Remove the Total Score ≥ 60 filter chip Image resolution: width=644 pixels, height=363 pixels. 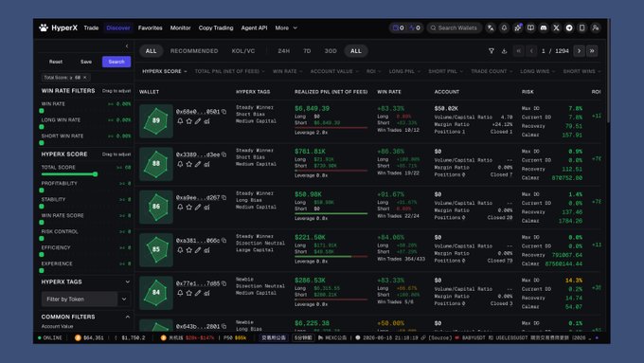(85, 78)
